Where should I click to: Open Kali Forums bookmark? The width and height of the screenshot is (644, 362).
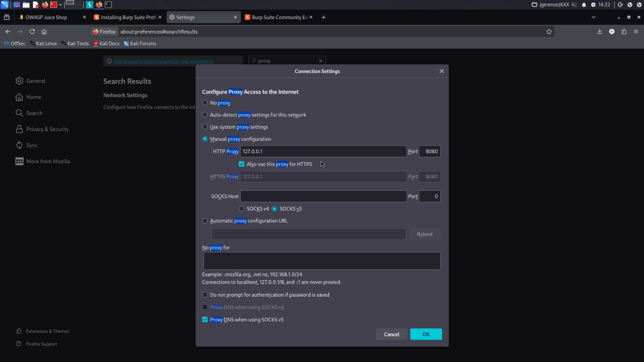click(140, 43)
